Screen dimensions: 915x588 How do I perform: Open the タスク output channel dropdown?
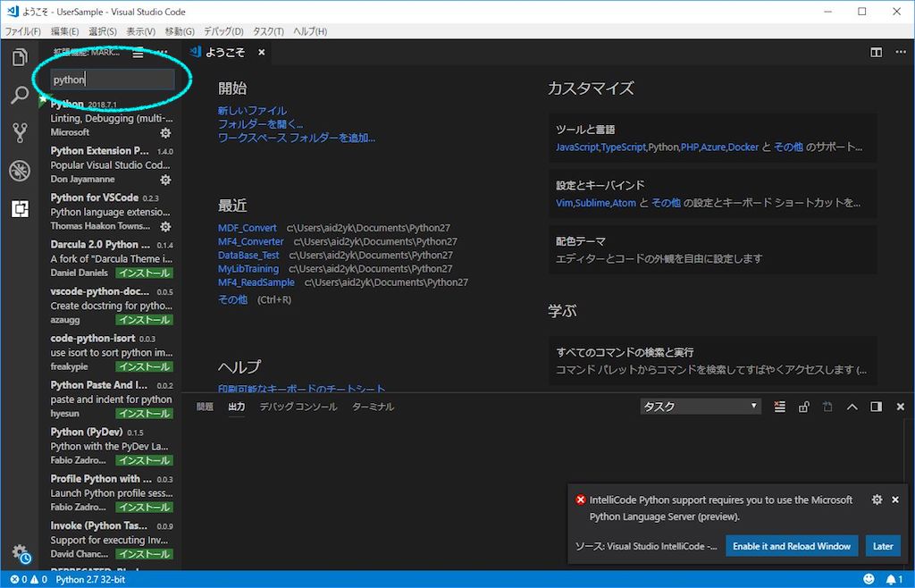point(701,407)
